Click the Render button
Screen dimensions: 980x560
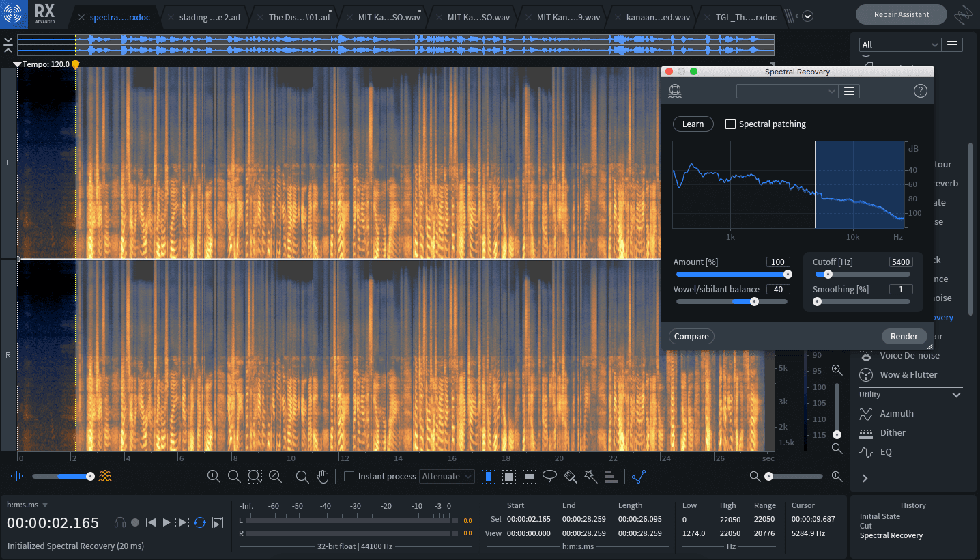click(904, 336)
